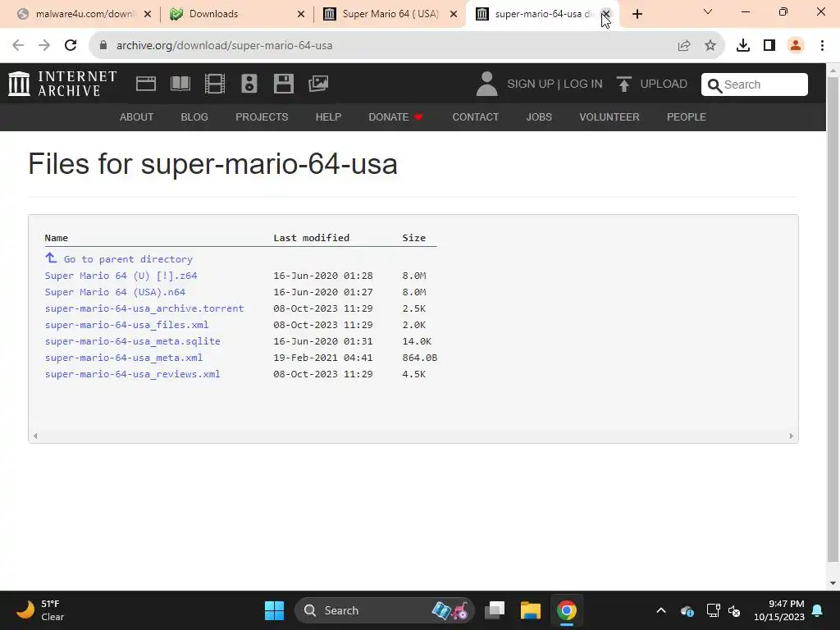840x630 pixels.
Task: Open the VOLUNTEER menu item
Action: [x=609, y=116]
